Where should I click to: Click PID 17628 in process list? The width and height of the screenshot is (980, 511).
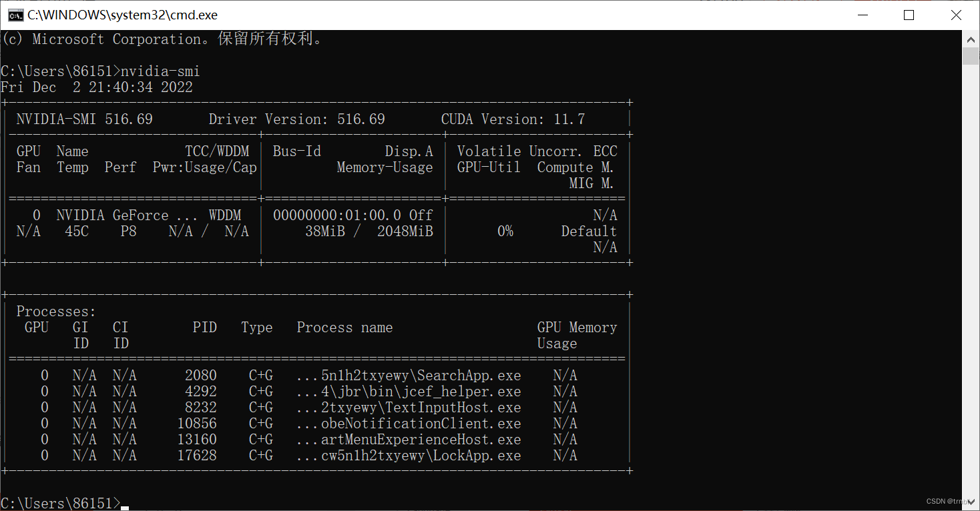point(196,456)
